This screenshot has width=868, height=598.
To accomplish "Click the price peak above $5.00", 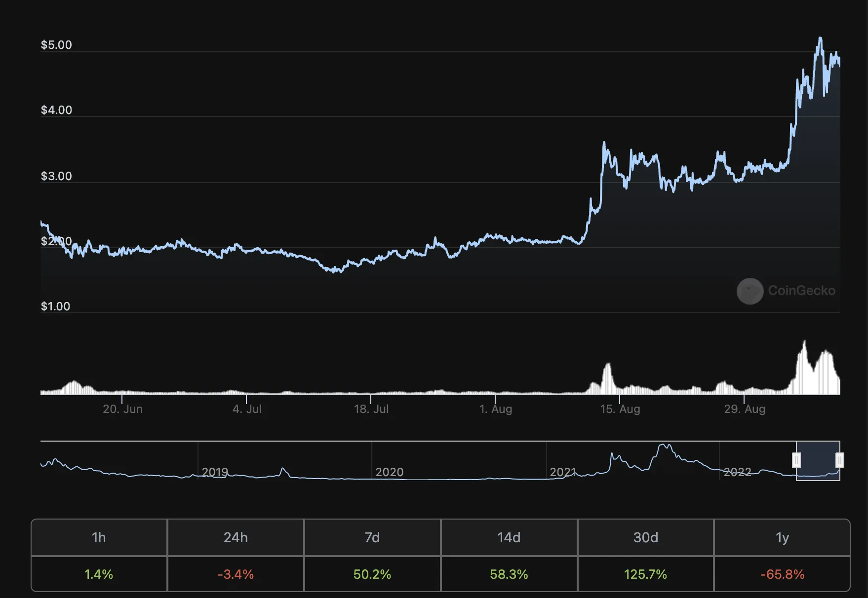I will coord(820,38).
